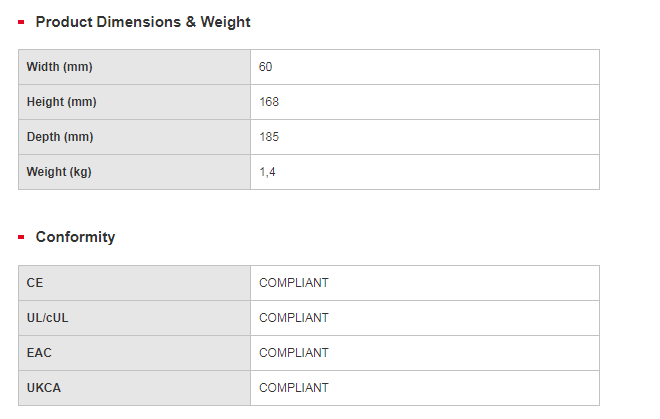660x419 pixels.
Task: Click the Product Dimensions & Weight heading
Action: point(143,22)
